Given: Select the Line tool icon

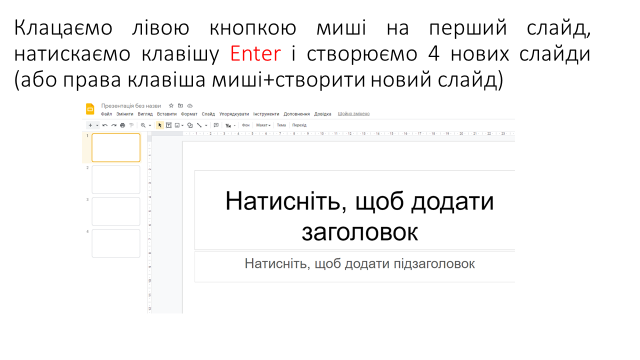Looking at the screenshot, I should pos(199,125).
